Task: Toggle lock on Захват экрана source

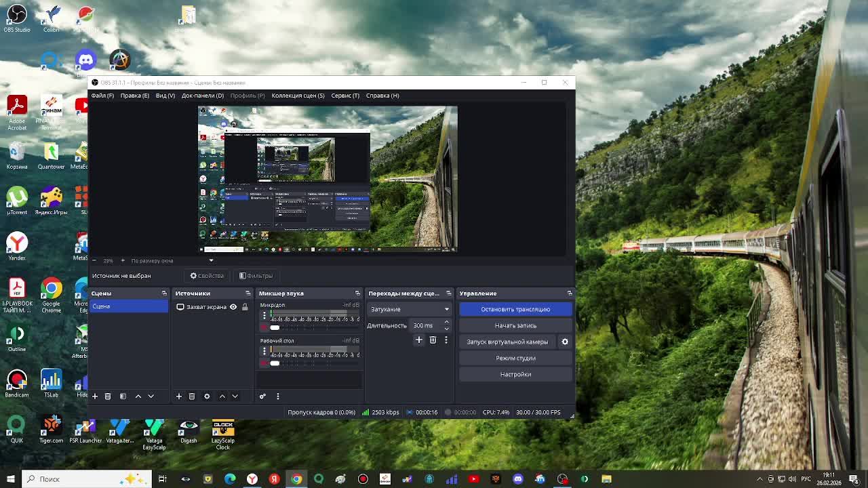Action: pos(245,307)
